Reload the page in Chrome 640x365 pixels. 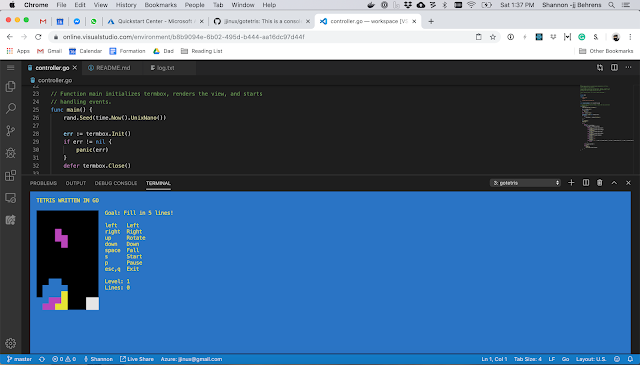click(38, 37)
